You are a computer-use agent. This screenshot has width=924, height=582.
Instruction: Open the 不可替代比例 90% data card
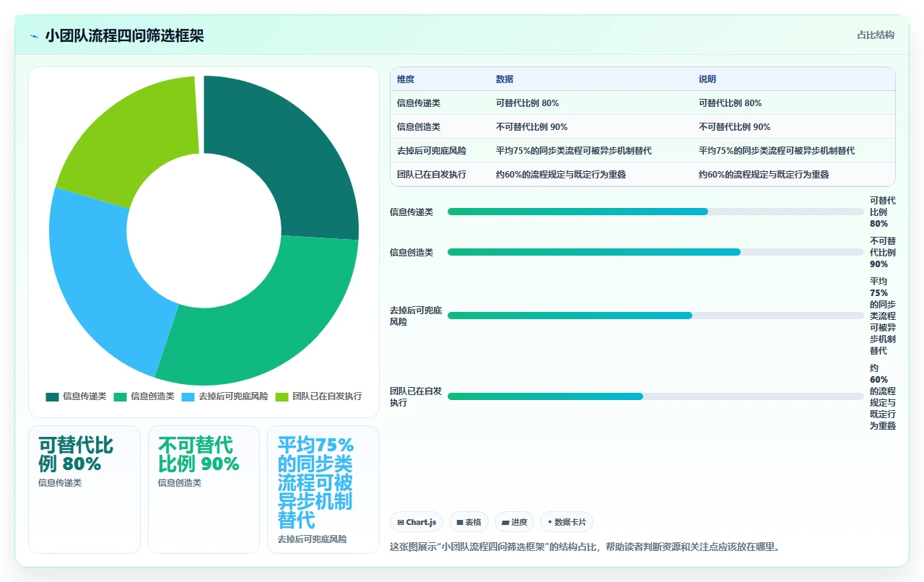(x=204, y=490)
